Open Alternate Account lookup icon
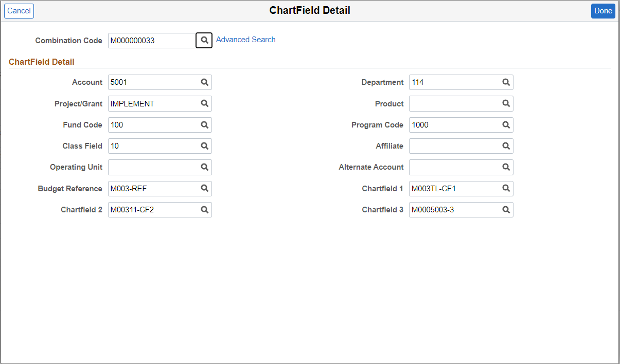 506,167
